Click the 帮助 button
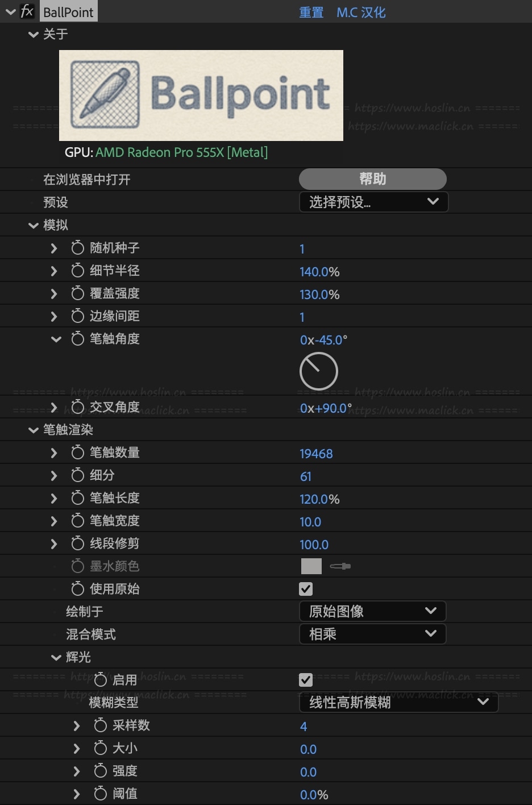Viewport: 532px width, 805px height. [372, 179]
